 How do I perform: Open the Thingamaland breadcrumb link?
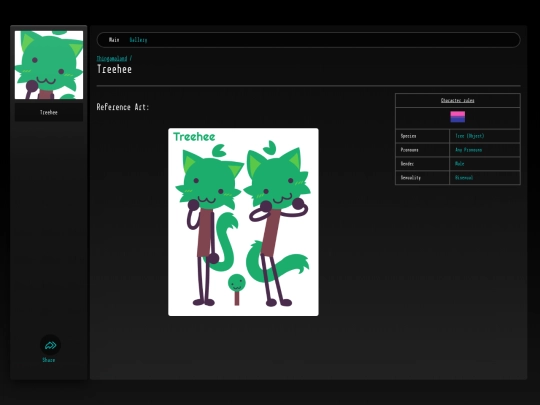(x=112, y=59)
